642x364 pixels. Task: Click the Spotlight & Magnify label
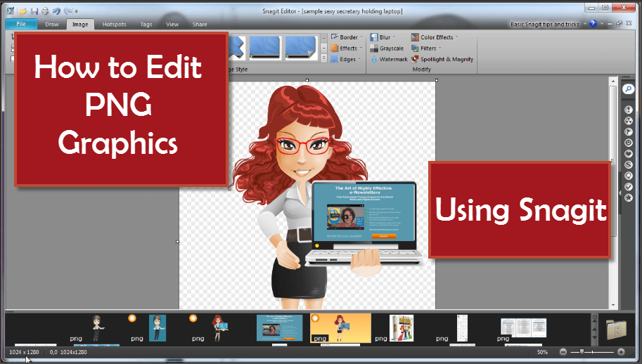tap(447, 59)
